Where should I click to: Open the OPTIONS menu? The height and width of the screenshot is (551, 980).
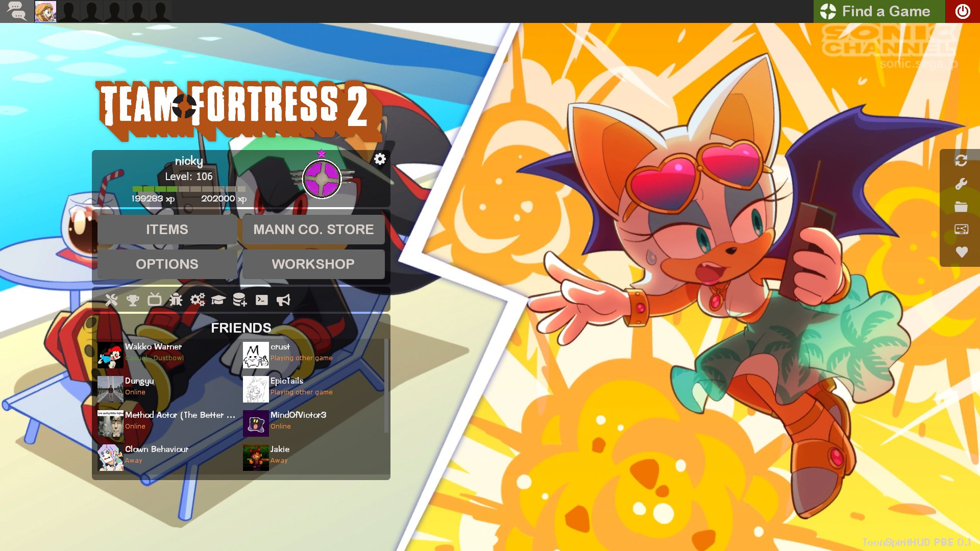click(167, 264)
